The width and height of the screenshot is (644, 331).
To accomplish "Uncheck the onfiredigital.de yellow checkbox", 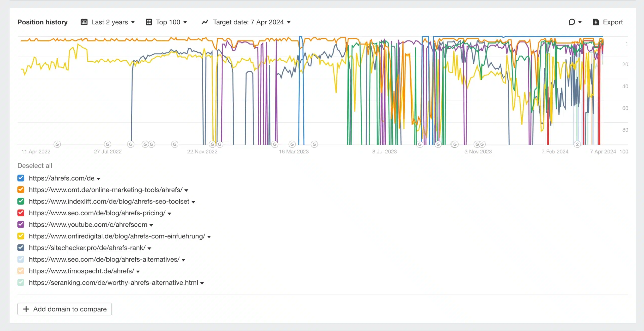I will pos(21,236).
